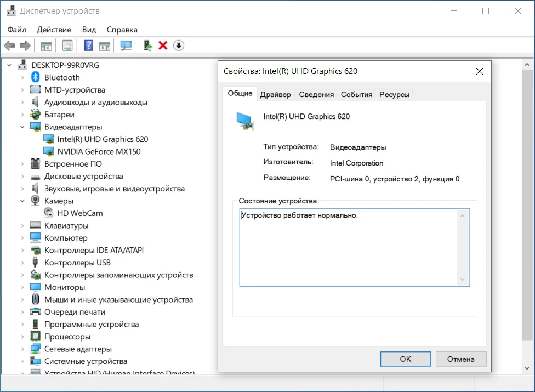
Task: Open the blue question mark help icon
Action: point(88,46)
